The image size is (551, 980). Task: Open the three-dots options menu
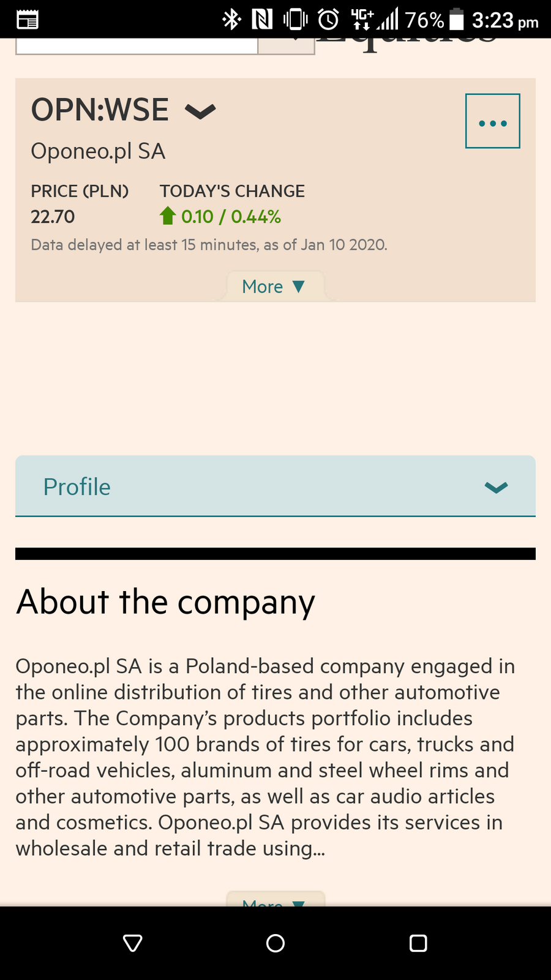coord(492,121)
